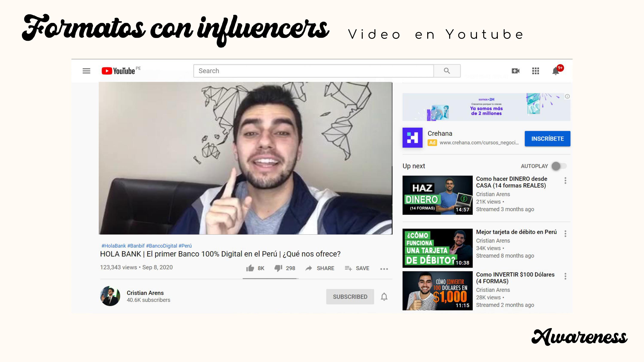Open 'Como INVERTIR $100 Dólares (4 FORMAS)' title
This screenshot has width=644, height=362.
(x=515, y=278)
